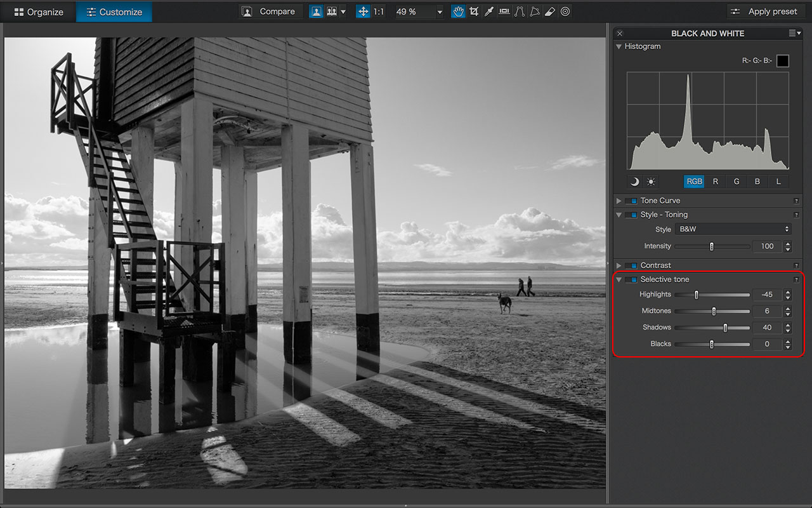The width and height of the screenshot is (812, 508).
Task: Click the black RGB readout color swatch
Action: 783,61
